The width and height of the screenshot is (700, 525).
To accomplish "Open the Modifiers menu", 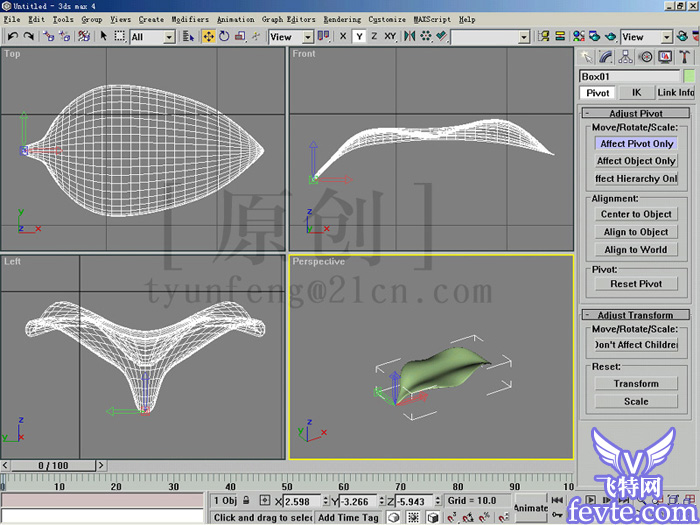I will 190,19.
